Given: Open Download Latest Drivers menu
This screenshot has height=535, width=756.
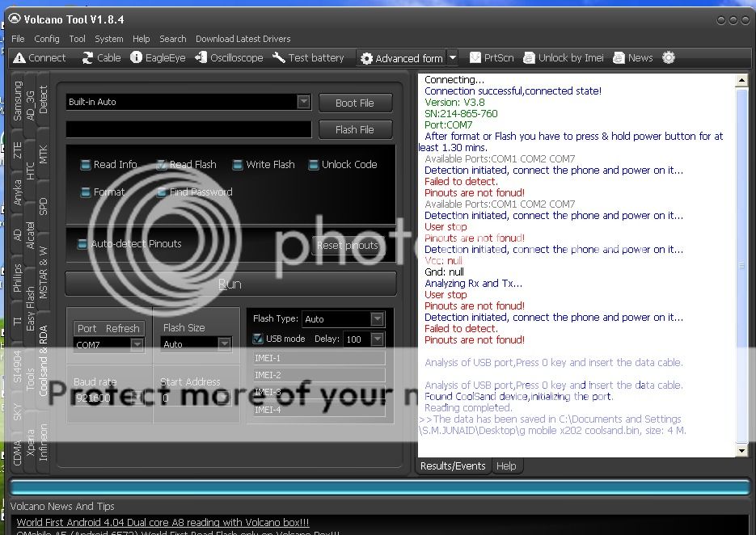Looking at the screenshot, I should 243,39.
